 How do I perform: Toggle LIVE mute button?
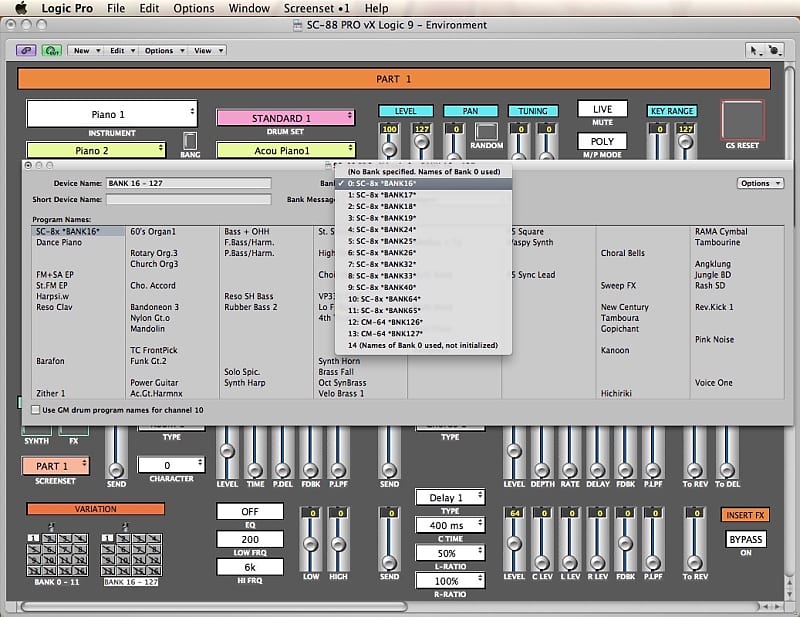pyautogui.click(x=602, y=109)
